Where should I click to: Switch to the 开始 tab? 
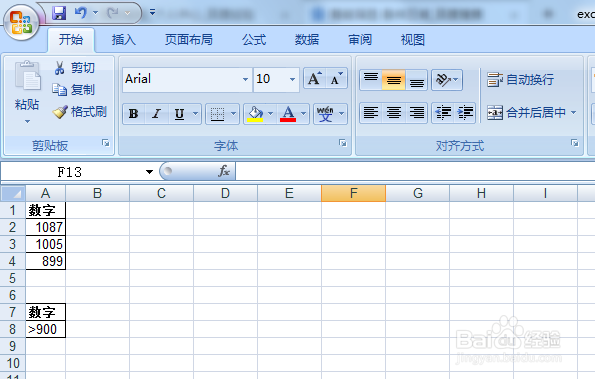click(71, 39)
